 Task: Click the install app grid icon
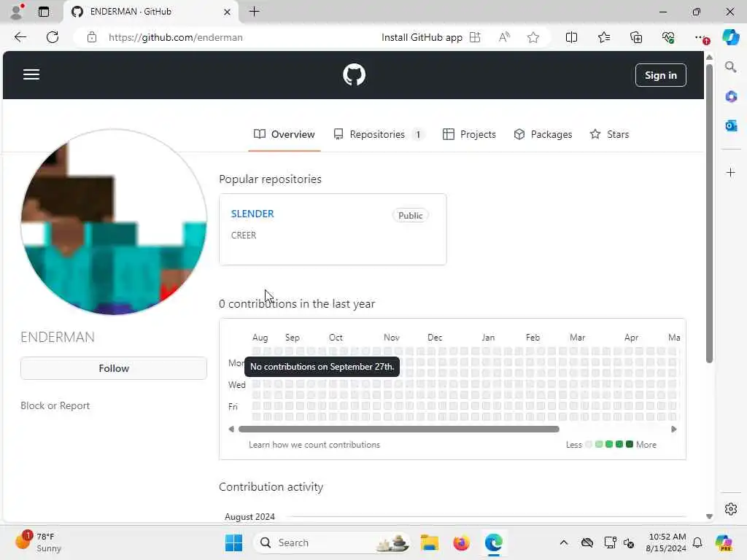pos(475,37)
